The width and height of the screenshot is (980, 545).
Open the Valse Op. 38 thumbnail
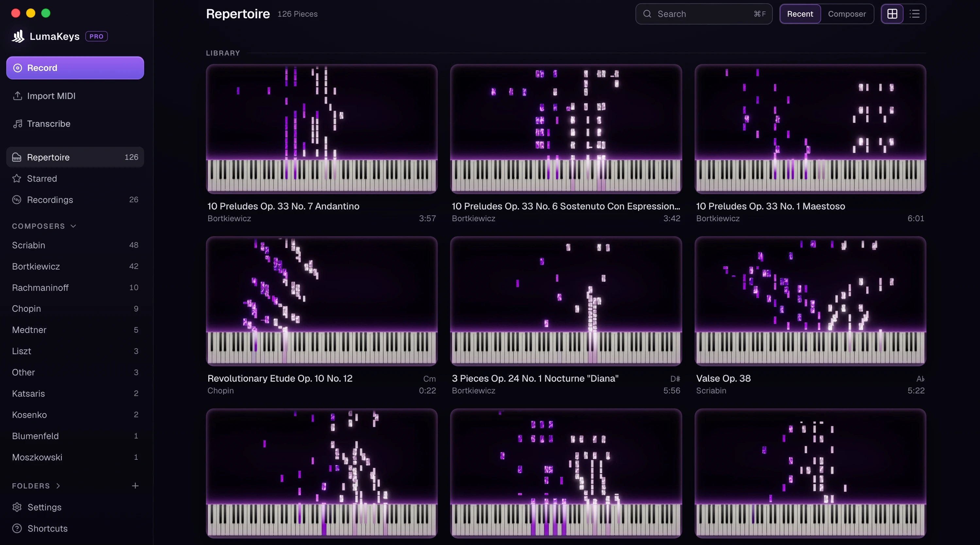click(x=810, y=301)
